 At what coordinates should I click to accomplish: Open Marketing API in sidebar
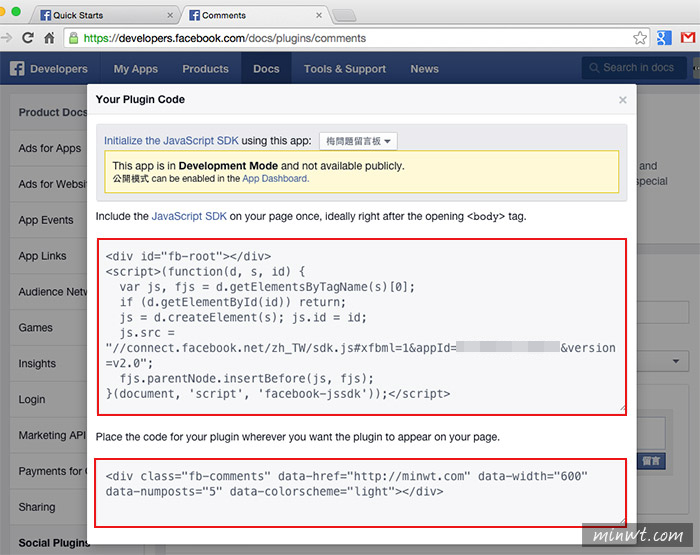50,435
